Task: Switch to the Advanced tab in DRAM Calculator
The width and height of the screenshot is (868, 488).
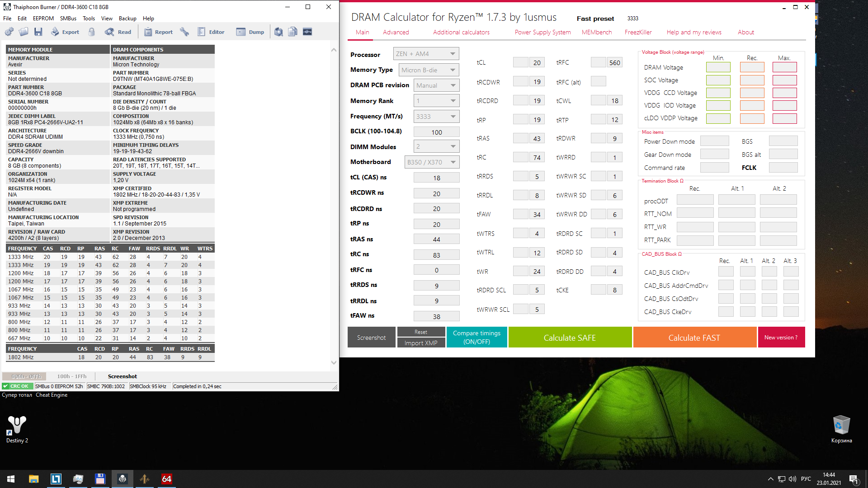Action: click(396, 32)
